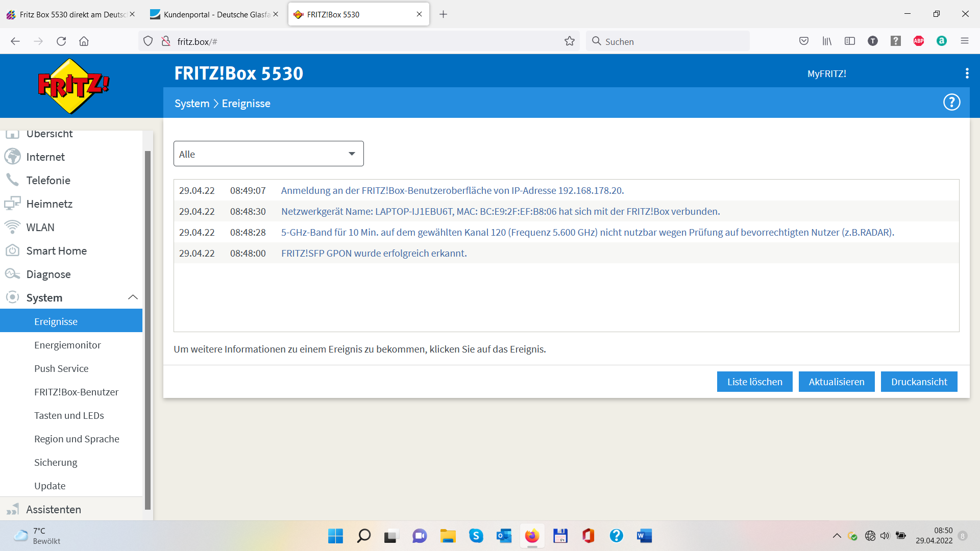This screenshot has height=551, width=980.
Task: Collapse the System menu section
Action: 133,297
